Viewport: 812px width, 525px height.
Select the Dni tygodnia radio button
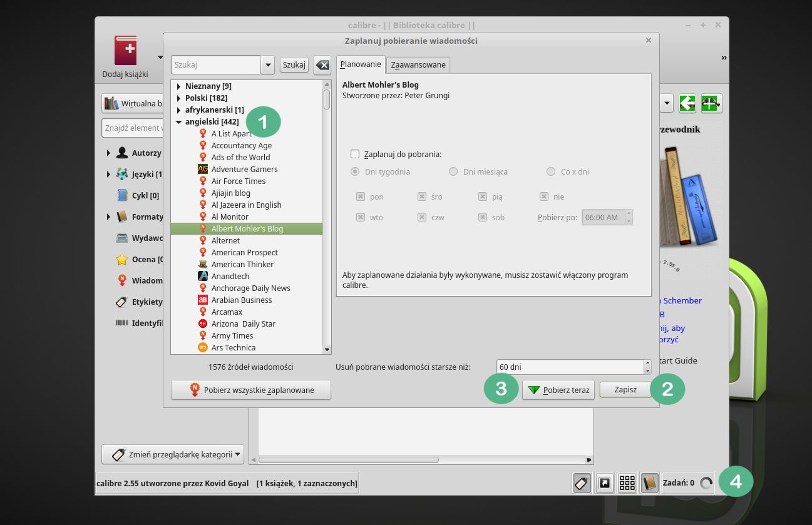click(x=355, y=171)
